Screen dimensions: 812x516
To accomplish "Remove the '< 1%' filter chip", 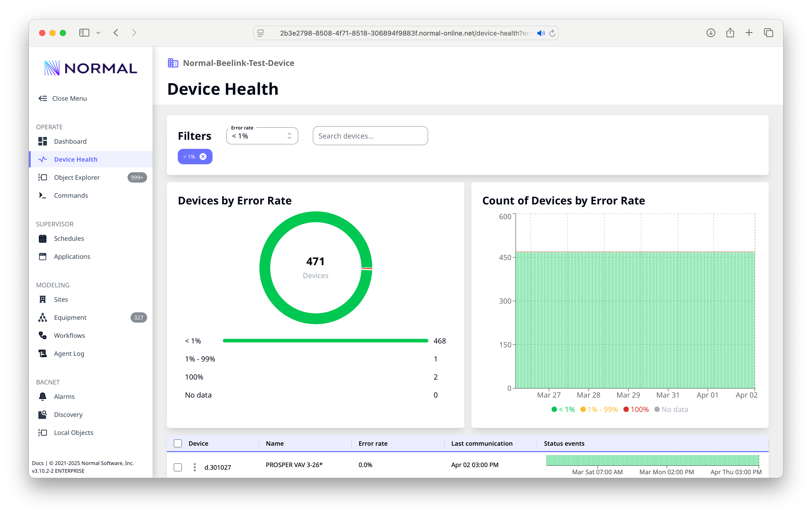I will click(x=203, y=156).
